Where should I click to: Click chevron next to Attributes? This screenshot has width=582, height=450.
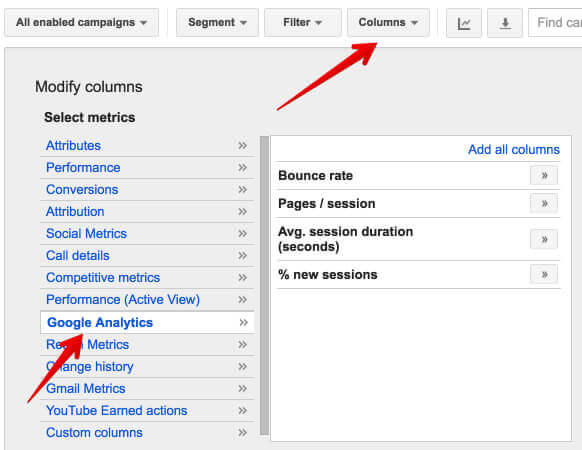(x=242, y=146)
